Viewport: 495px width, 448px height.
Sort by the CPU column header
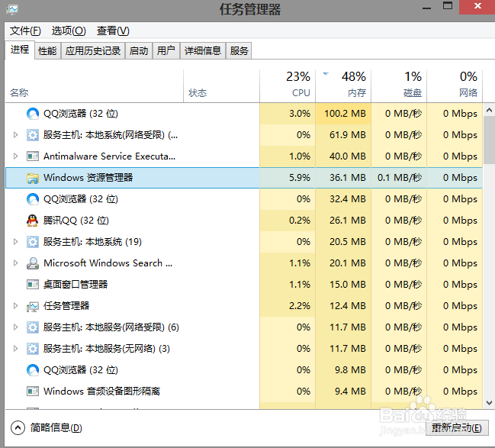288,86
